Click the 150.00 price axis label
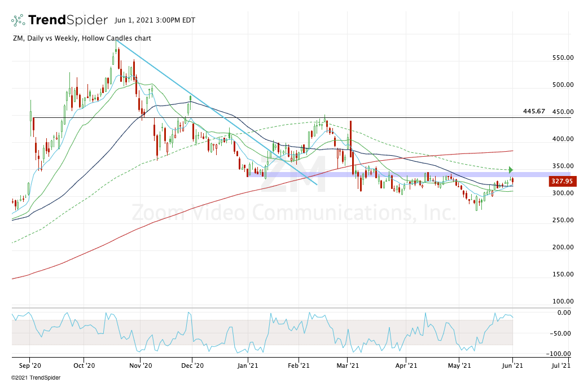This screenshot has width=588, height=383. 563,274
